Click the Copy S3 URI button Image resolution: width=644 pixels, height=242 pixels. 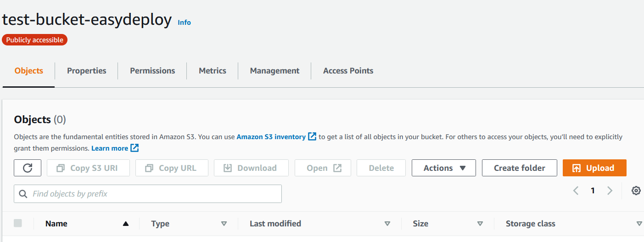tap(88, 168)
